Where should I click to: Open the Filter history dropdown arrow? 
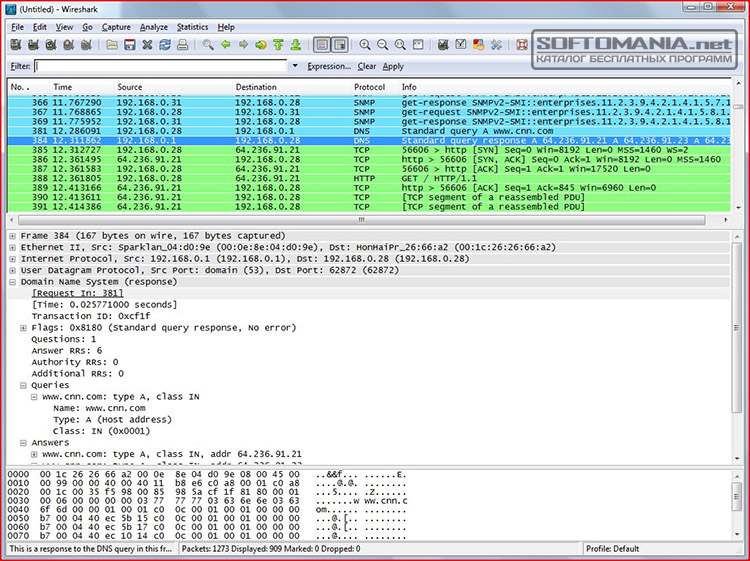coord(295,66)
